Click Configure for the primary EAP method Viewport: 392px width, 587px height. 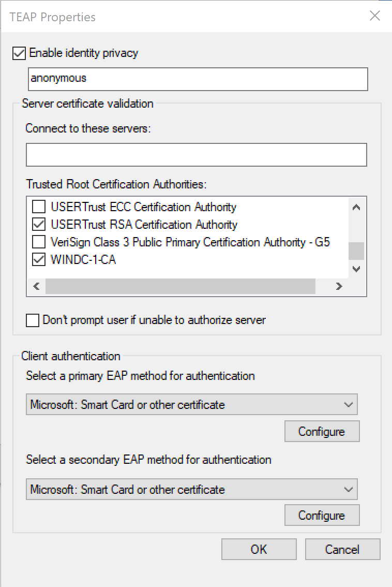coord(322,431)
